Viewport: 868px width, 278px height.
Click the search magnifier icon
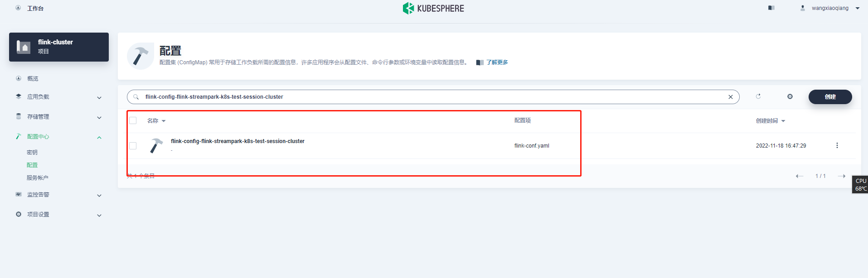[x=136, y=97]
